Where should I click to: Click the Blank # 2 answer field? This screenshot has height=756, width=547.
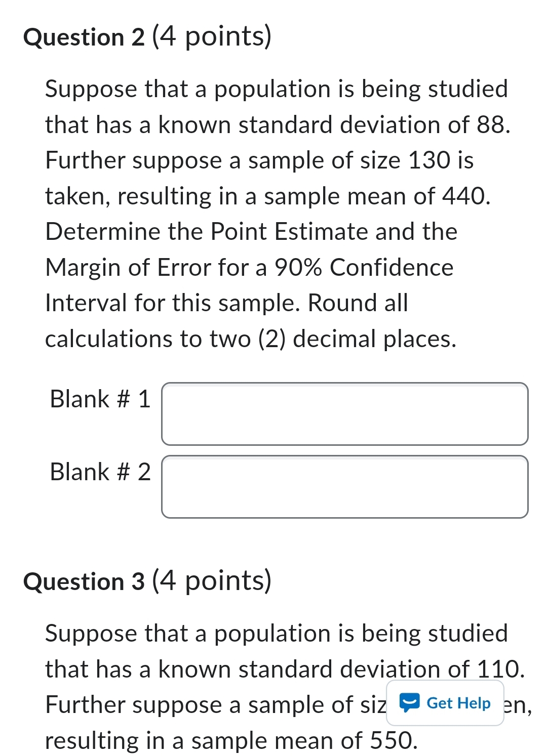344,487
